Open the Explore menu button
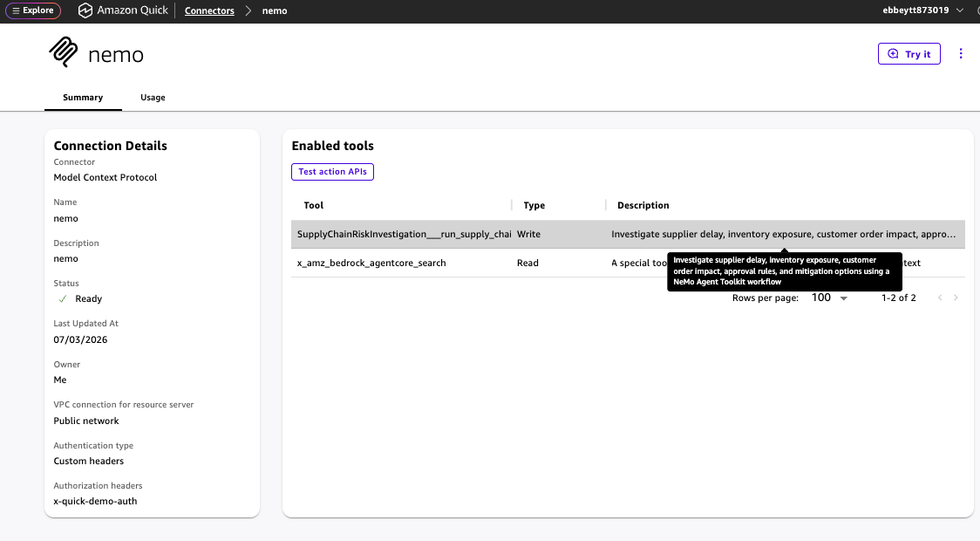This screenshot has height=541, width=980. coord(33,10)
